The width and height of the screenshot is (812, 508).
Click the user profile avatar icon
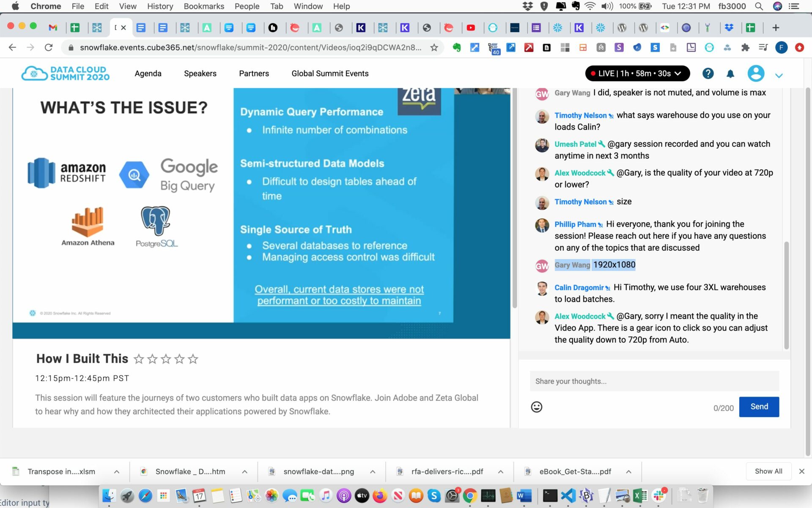[x=755, y=74]
